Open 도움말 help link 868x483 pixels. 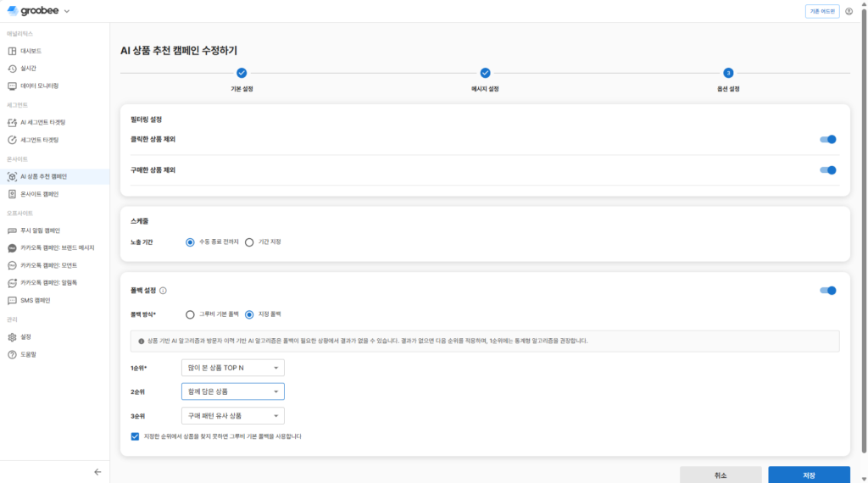(x=55, y=355)
